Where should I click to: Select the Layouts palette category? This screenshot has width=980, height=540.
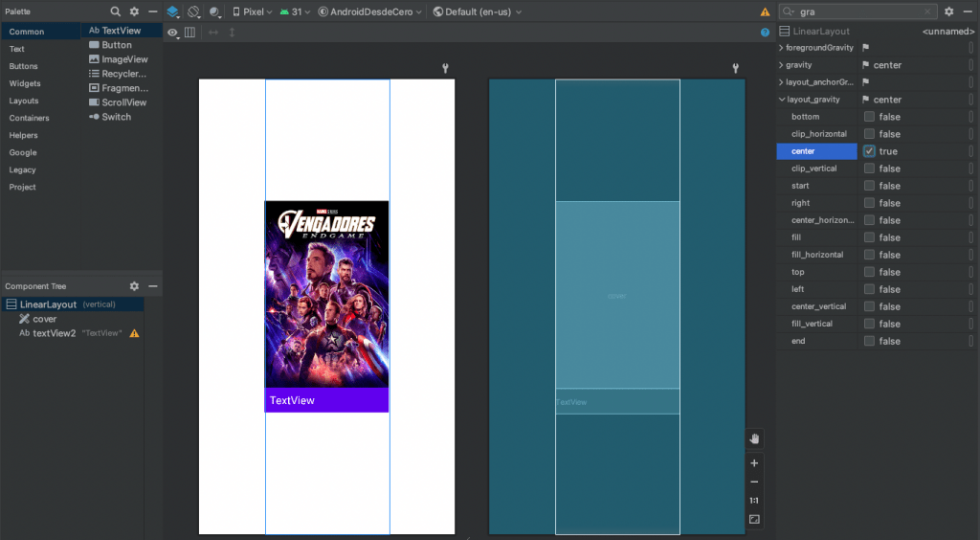pos(40,101)
